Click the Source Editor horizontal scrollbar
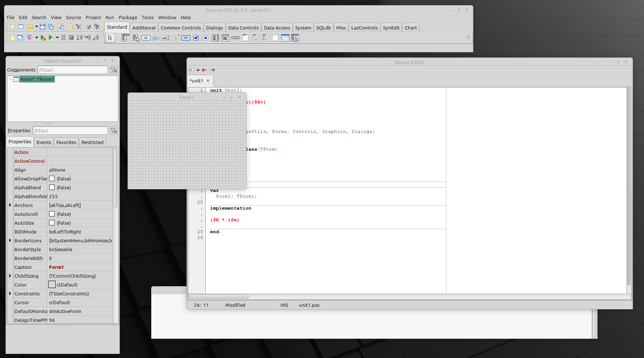 (x=219, y=296)
